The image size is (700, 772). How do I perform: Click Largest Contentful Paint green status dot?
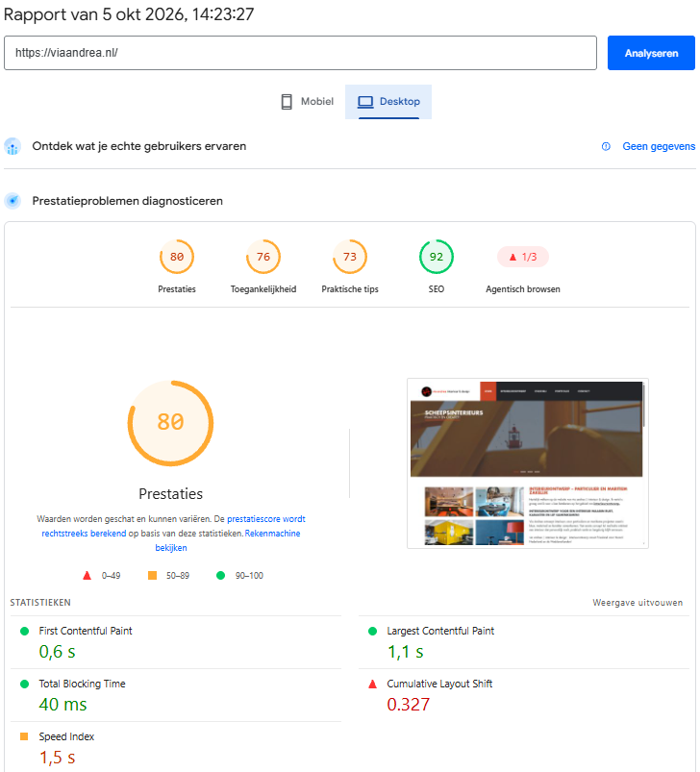373,631
